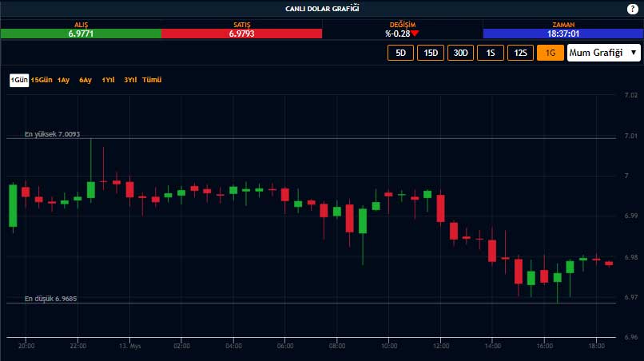Click the 13. Mys date axis label
Viewport: 644px width, 361px height.
click(x=129, y=346)
